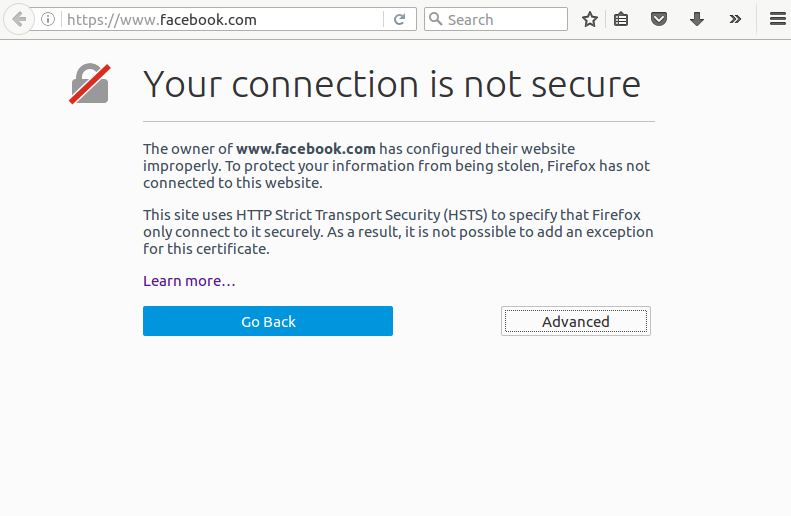
Task: Click the "Your connection is not secure" heading
Action: tap(391, 84)
